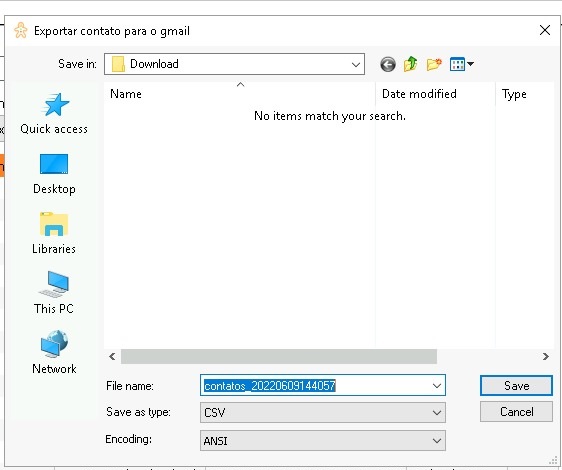Go back to last folder visited
562x470 pixels.
pos(387,64)
